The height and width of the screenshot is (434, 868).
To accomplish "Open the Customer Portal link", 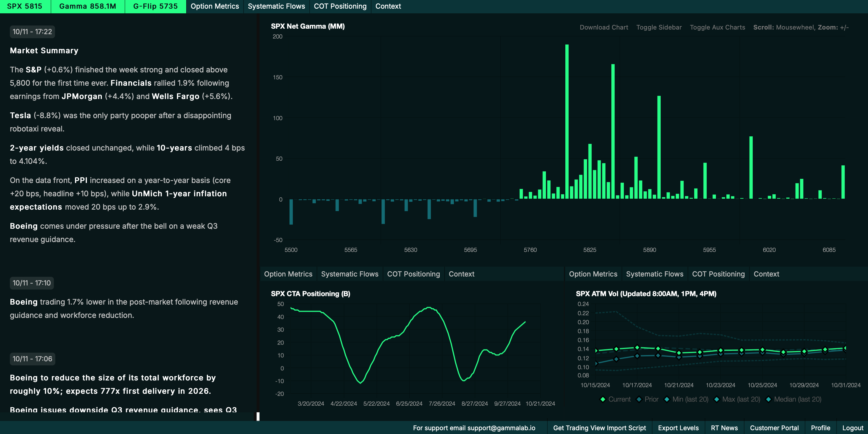I will click(x=774, y=428).
